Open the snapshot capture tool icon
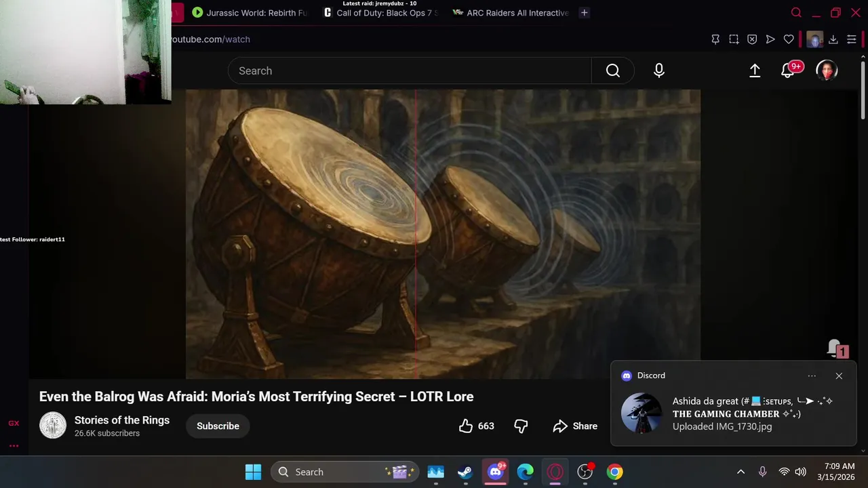The height and width of the screenshot is (488, 868). [734, 39]
